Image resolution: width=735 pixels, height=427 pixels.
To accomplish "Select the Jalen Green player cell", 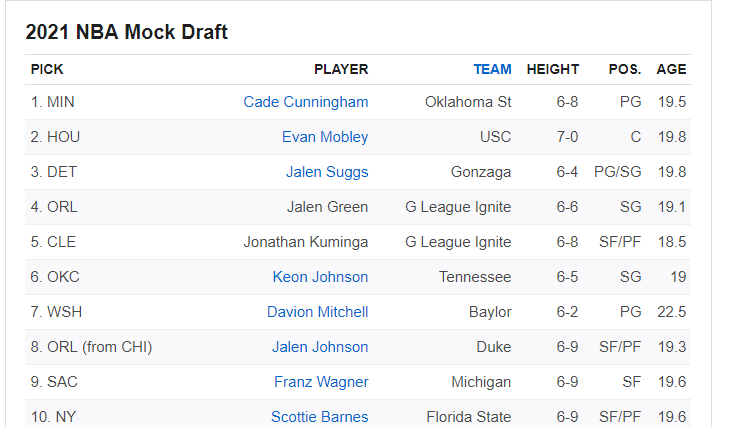I will 326,207.
